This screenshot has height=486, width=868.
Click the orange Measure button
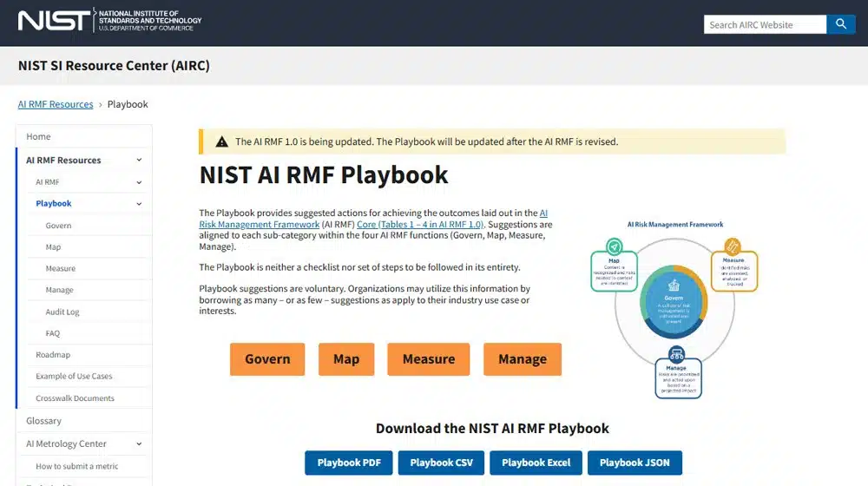click(429, 359)
